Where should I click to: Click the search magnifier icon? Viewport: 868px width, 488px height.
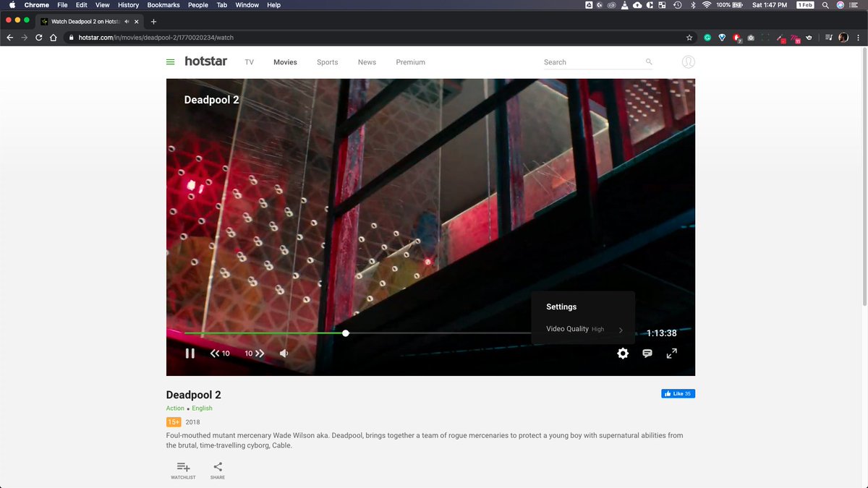649,62
